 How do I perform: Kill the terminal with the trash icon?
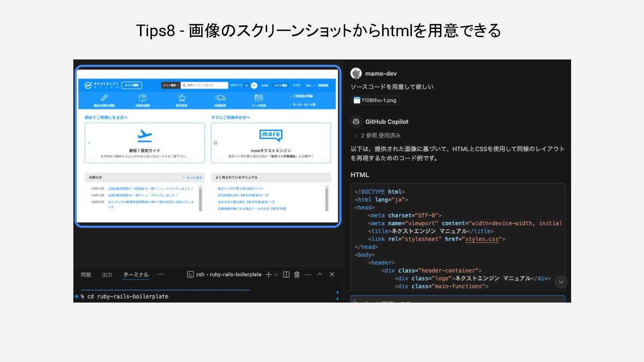pos(297,274)
